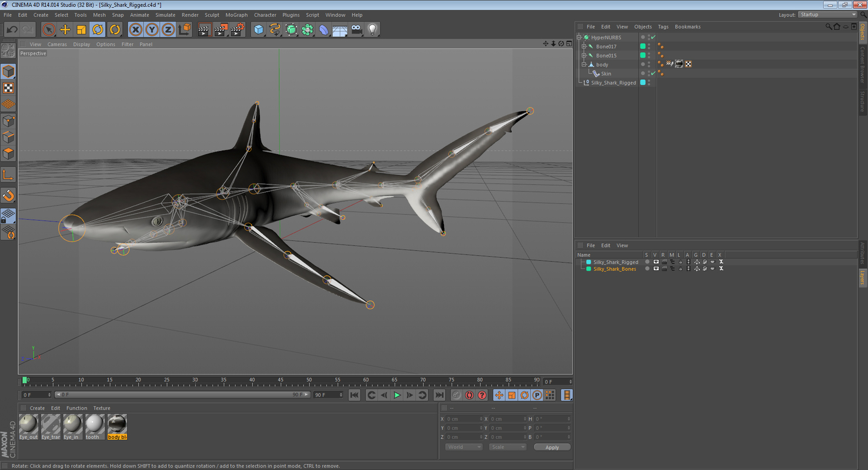The image size is (868, 470).
Task: Open the MoGraph menu
Action: pos(236,15)
